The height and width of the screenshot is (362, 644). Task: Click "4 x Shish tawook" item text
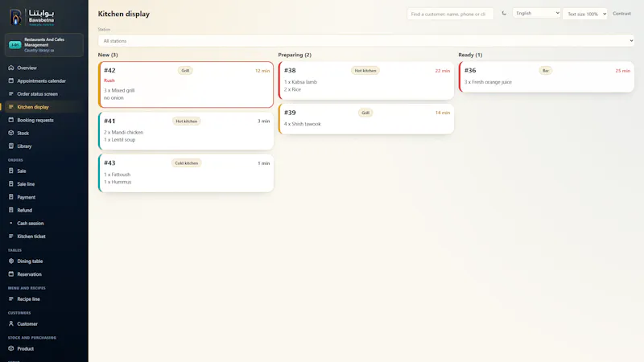coord(303,124)
